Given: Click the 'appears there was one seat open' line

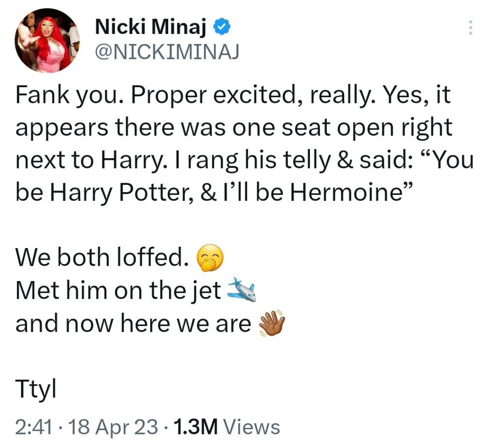Looking at the screenshot, I should pos(233,128).
